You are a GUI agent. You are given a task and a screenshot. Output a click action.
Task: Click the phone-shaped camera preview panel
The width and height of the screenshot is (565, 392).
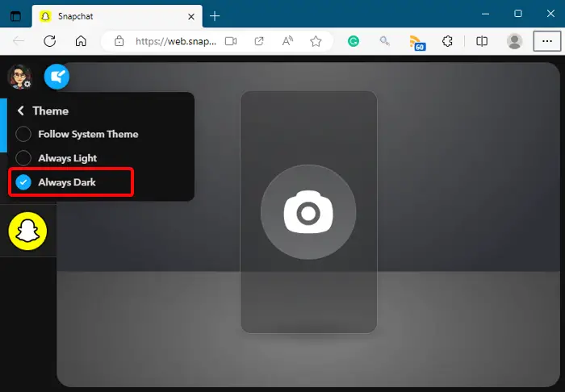coord(308,212)
